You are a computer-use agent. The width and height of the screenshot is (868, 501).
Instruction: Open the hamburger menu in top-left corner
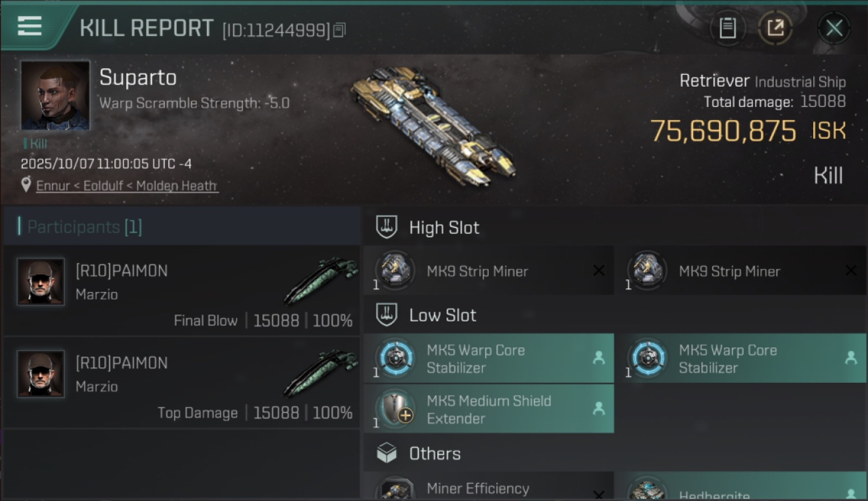coord(29,26)
